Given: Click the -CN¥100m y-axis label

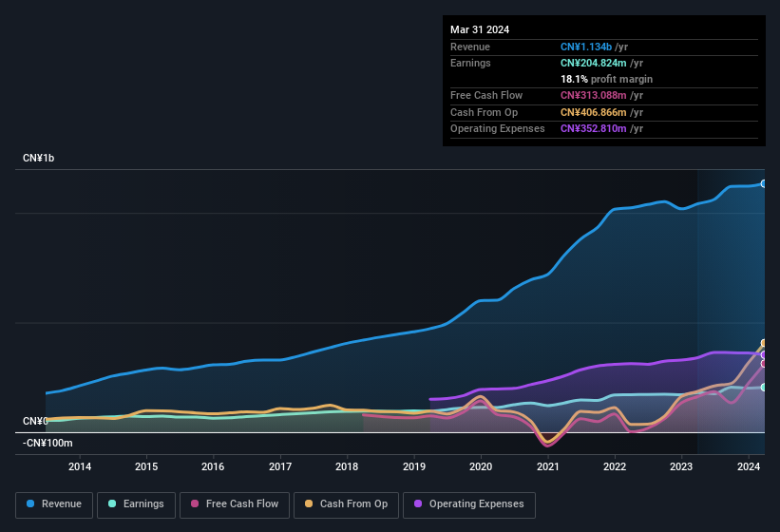Looking at the screenshot, I should pyautogui.click(x=48, y=443).
